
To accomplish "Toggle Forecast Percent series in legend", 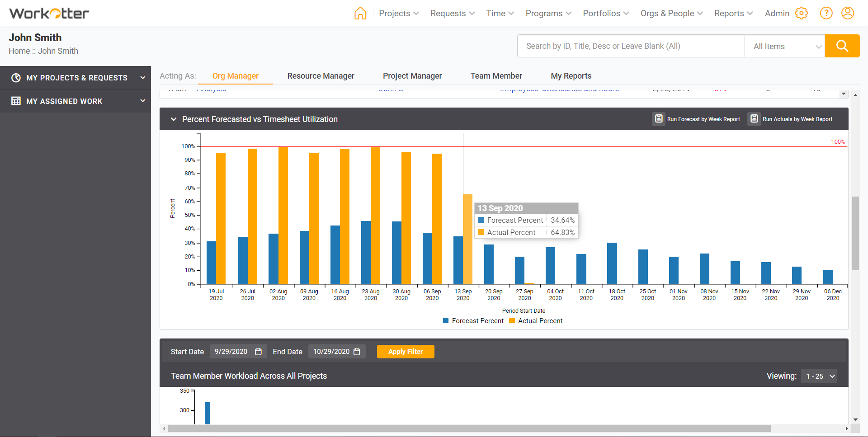I will tap(473, 321).
